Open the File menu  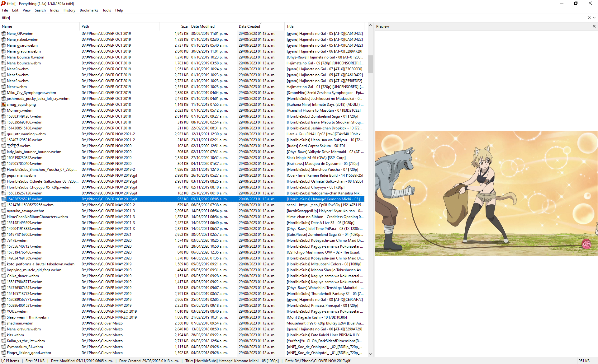click(x=5, y=10)
